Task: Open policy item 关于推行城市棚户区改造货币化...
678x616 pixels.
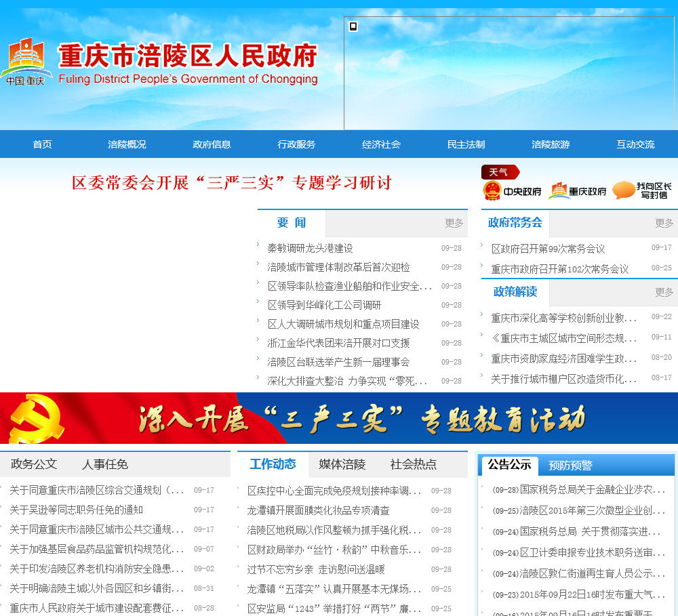Action: click(x=564, y=379)
